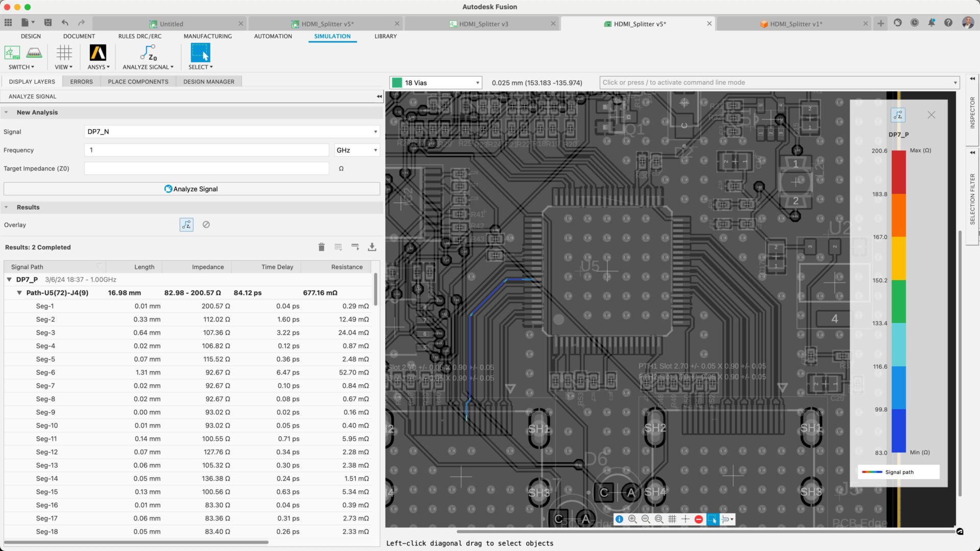980x551 pixels.
Task: Collapse the DP7_P result tree node
Action: 9,280
